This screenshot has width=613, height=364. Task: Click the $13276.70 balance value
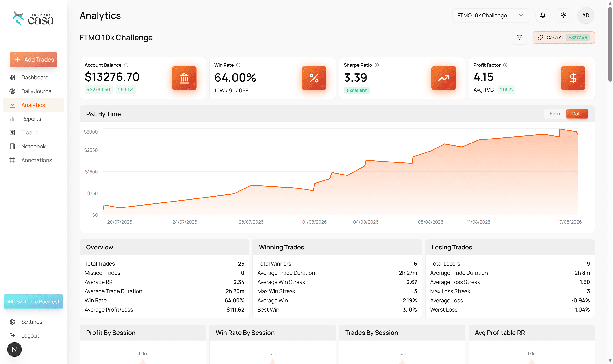112,77
